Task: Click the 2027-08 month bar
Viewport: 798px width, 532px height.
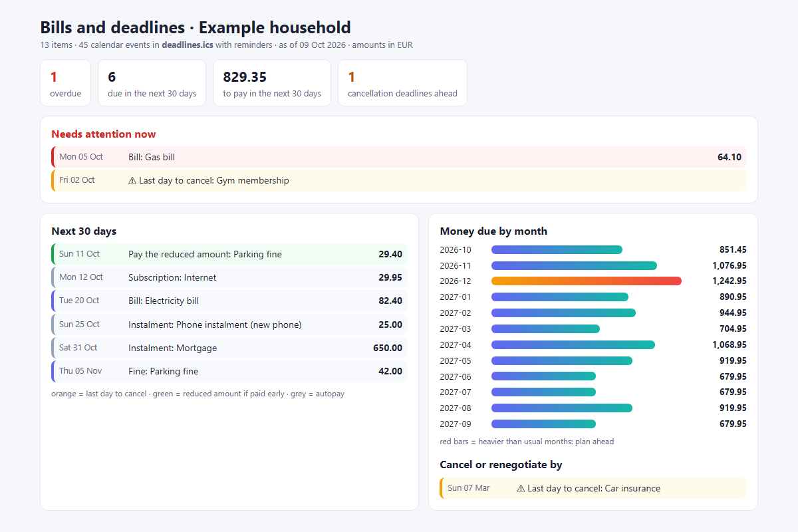Action: coord(562,408)
